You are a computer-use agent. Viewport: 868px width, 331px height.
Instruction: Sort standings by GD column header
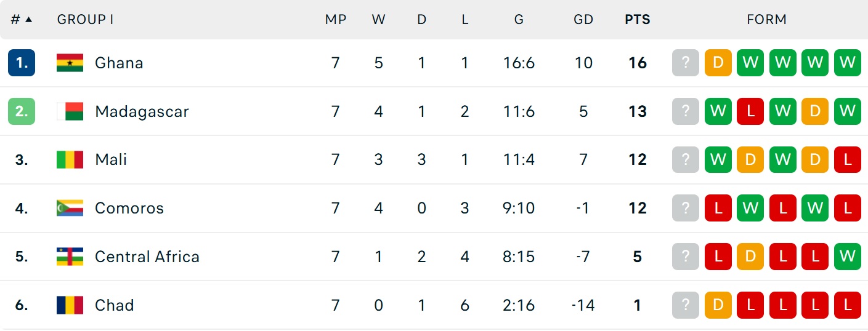click(x=583, y=20)
